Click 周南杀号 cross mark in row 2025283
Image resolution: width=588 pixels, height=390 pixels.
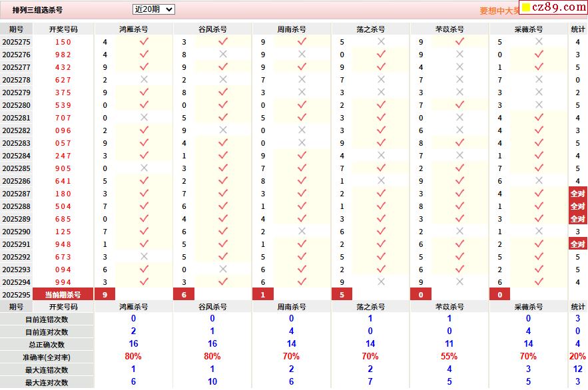[x=302, y=142]
